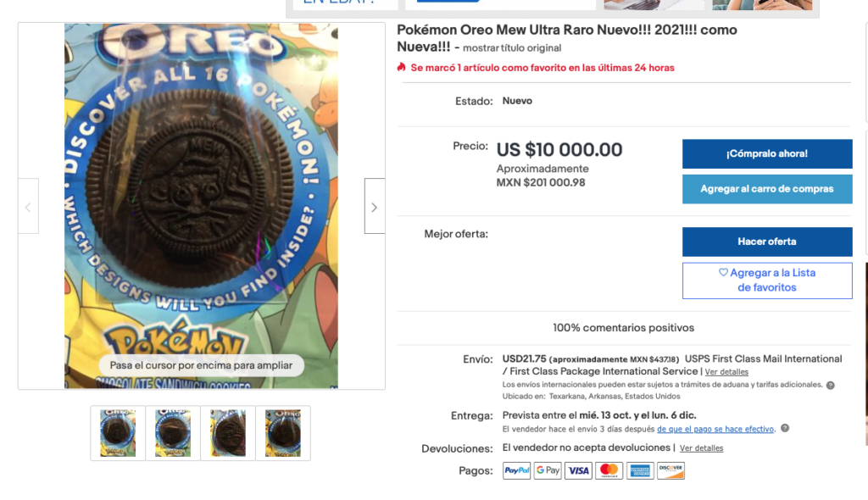Click the previous image arrow
This screenshot has height=500, width=868.
(28, 206)
